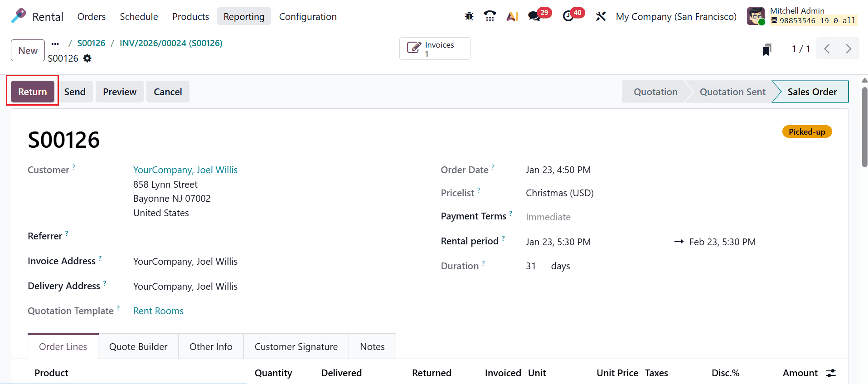Follow the S00126 breadcrumb link

pos(91,43)
